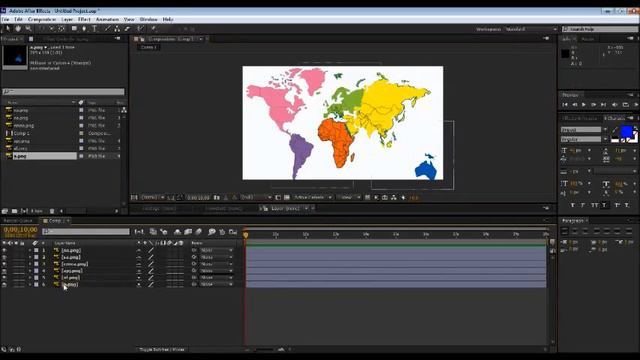This screenshot has width=640, height=360.
Task: Create new folder in Project panel
Action: pyautogui.click(x=14, y=211)
